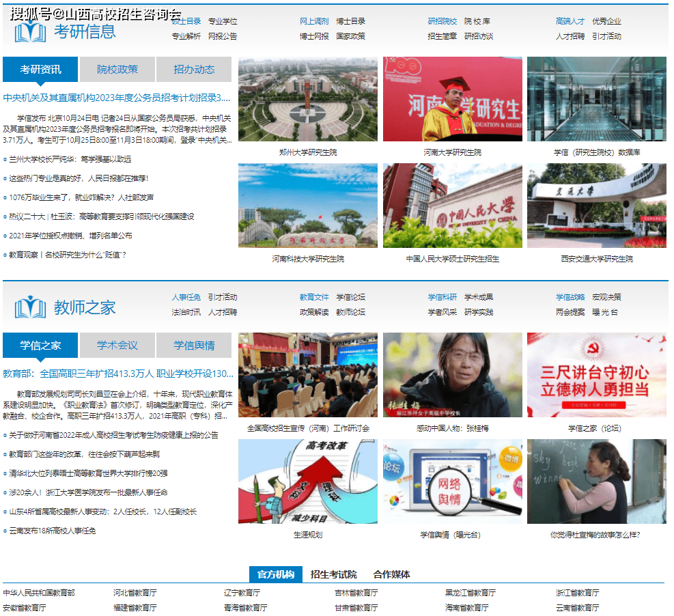Switch to the 合作媒体 links tab
Screen dimensions: 674x616
[x=391, y=574]
